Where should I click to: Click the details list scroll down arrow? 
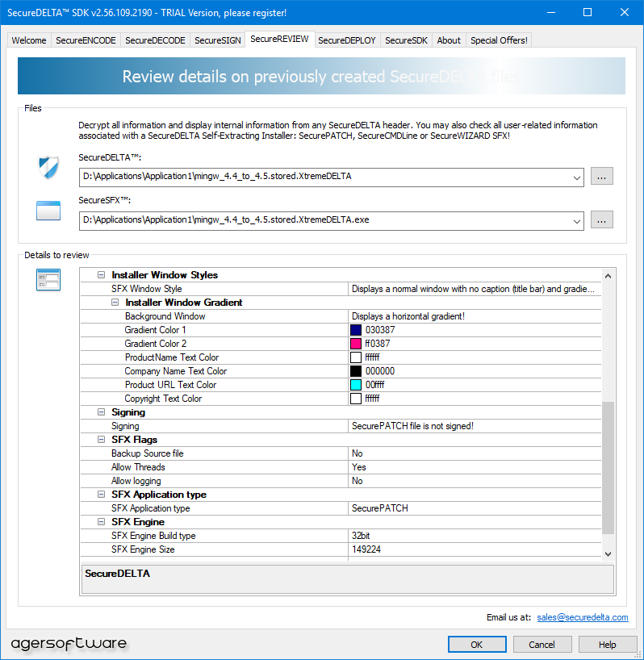(608, 554)
